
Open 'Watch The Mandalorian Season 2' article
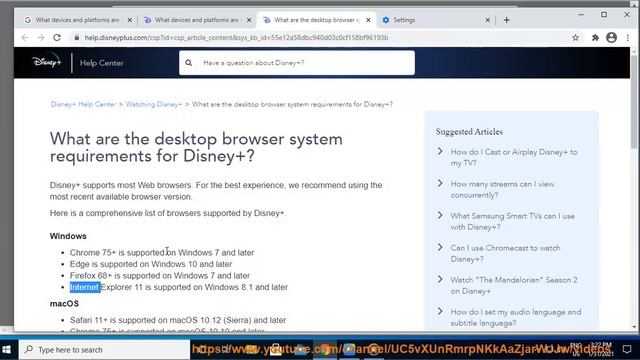[514, 285]
